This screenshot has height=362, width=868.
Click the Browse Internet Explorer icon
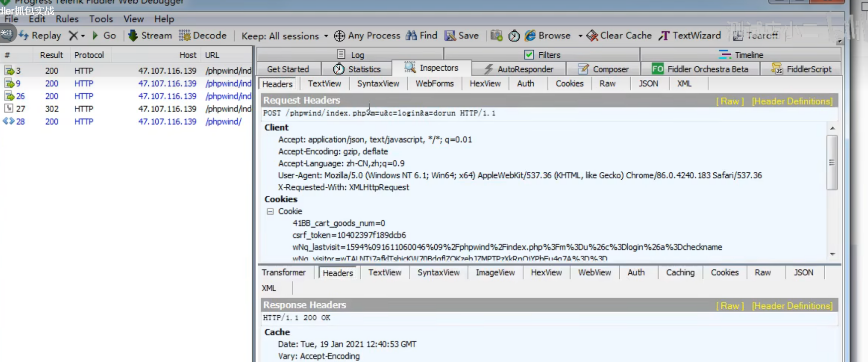tap(530, 35)
